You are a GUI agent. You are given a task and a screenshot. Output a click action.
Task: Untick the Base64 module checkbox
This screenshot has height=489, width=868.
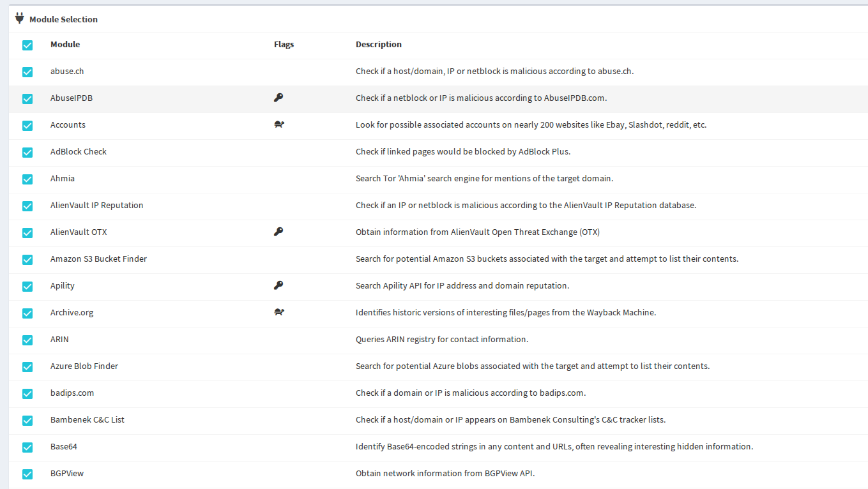pos(27,448)
